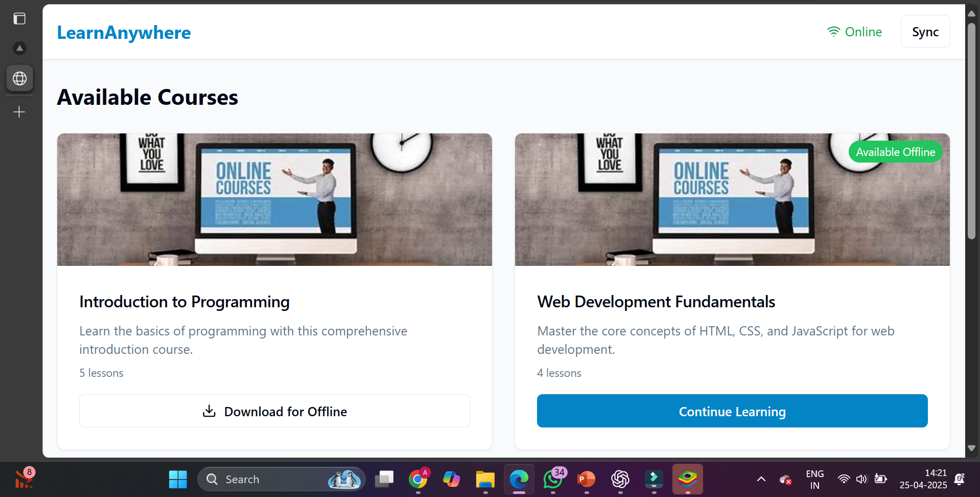Open File Explorer from taskbar
Viewport: 980px width, 497px height.
[x=485, y=479]
